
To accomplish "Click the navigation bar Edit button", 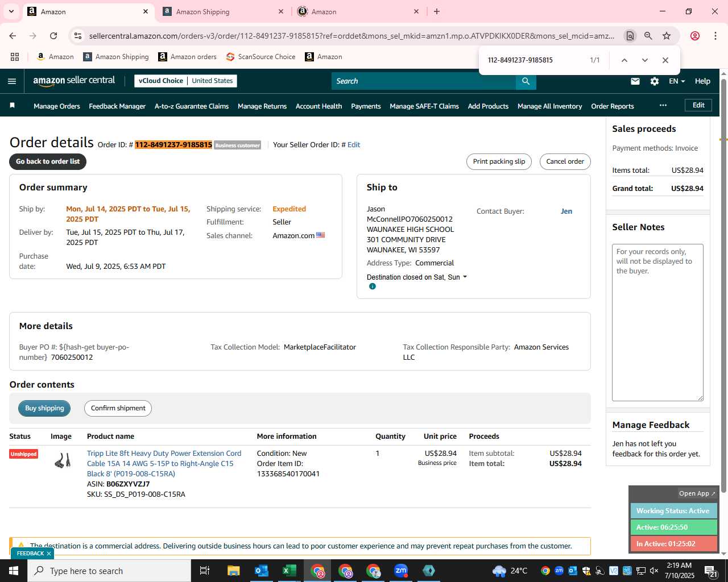I will 698,105.
